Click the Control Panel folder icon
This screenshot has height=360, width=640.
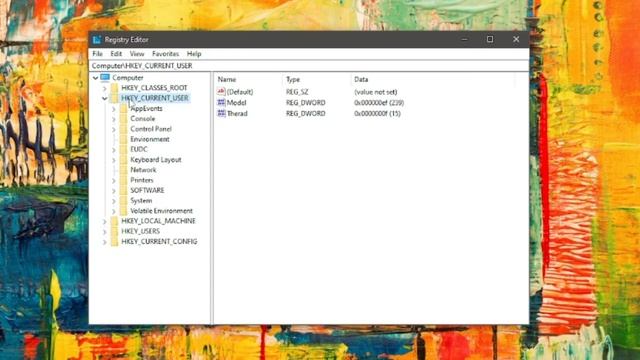124,129
